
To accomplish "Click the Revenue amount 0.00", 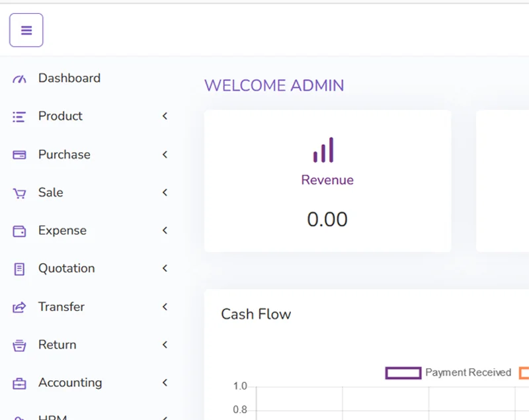I will (x=327, y=220).
